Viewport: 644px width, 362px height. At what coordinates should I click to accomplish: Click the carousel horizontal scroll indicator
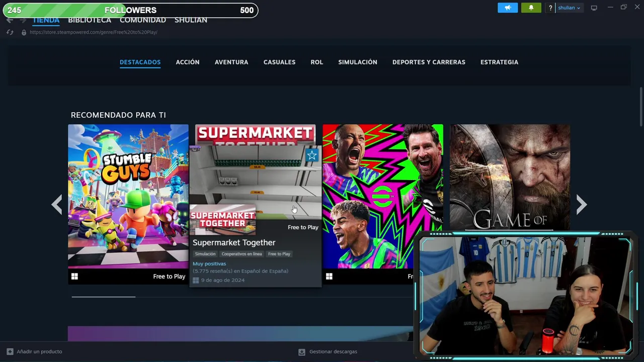pos(104,297)
